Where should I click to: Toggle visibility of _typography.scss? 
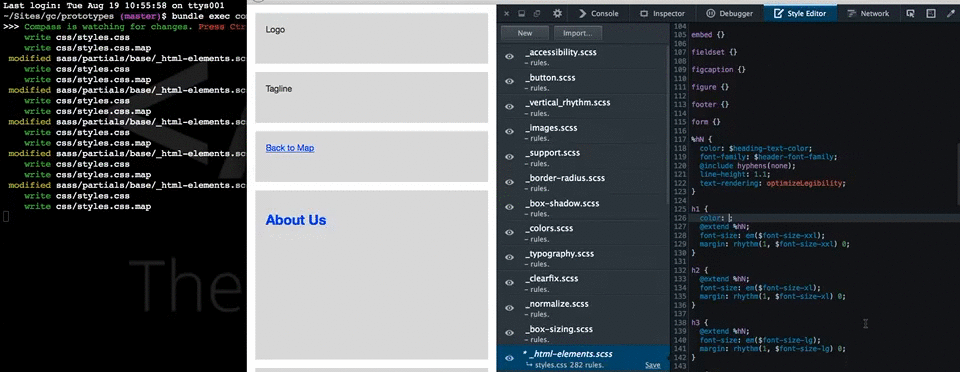point(509,257)
